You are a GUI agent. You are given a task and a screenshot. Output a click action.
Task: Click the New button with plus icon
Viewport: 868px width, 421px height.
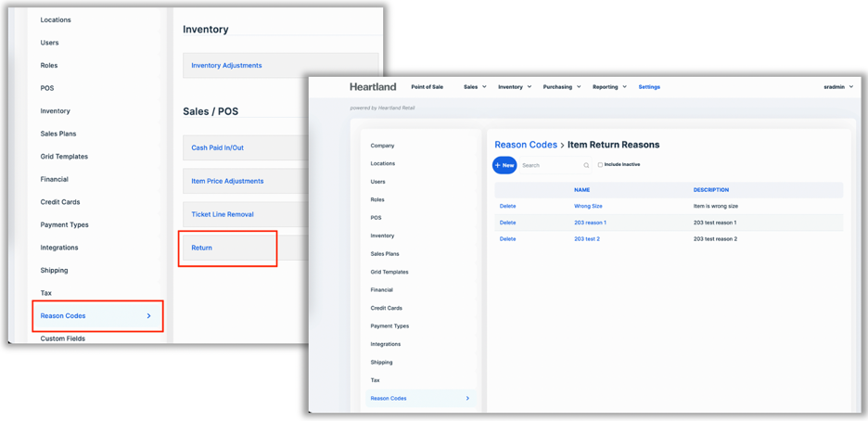(504, 165)
